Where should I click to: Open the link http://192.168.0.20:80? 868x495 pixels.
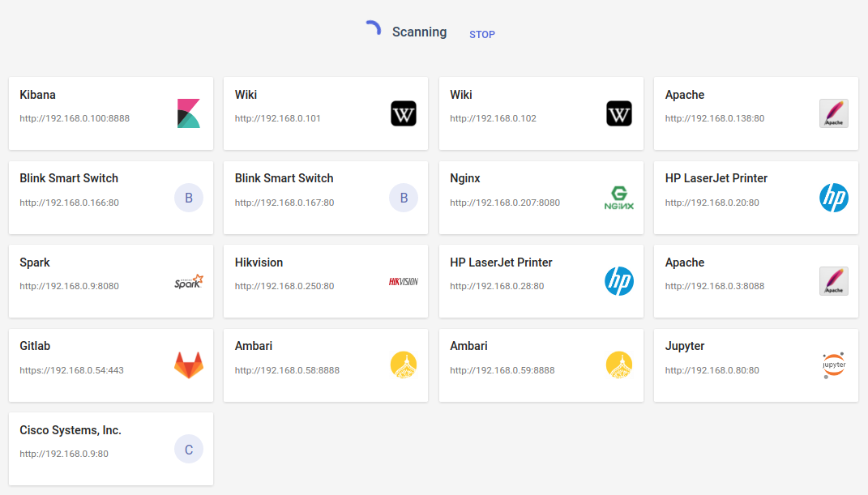click(712, 203)
